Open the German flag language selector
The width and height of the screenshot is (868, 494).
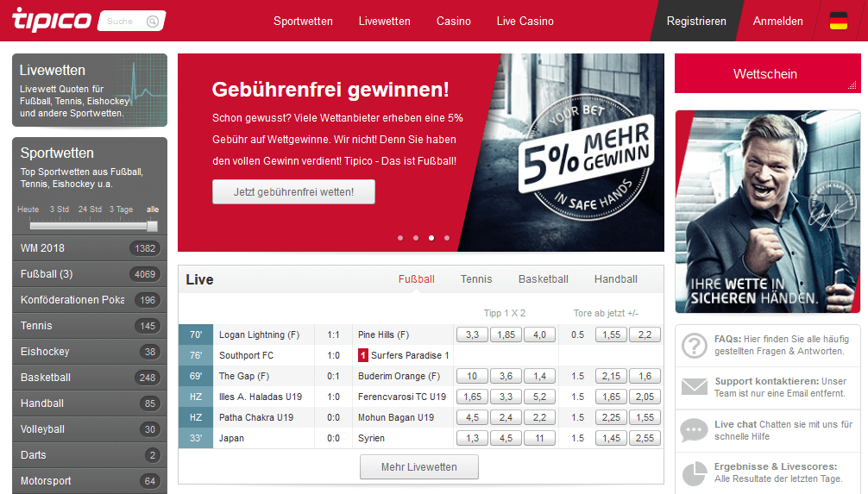coord(838,21)
